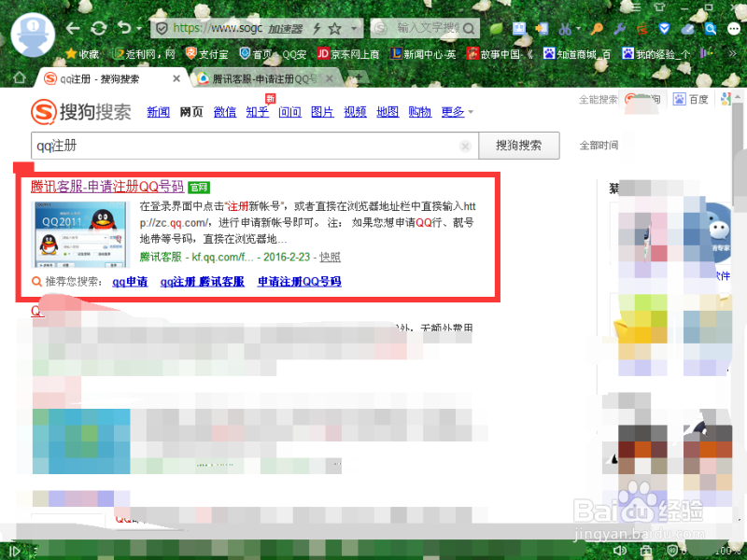This screenshot has height=560, width=747.
Task: Select 网页 search category
Action: coord(191,112)
